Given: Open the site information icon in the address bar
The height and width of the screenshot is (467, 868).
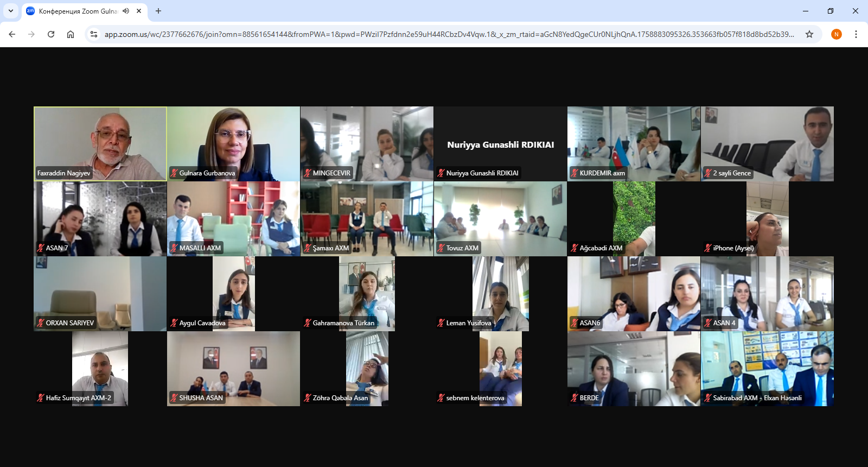Looking at the screenshot, I should point(94,34).
